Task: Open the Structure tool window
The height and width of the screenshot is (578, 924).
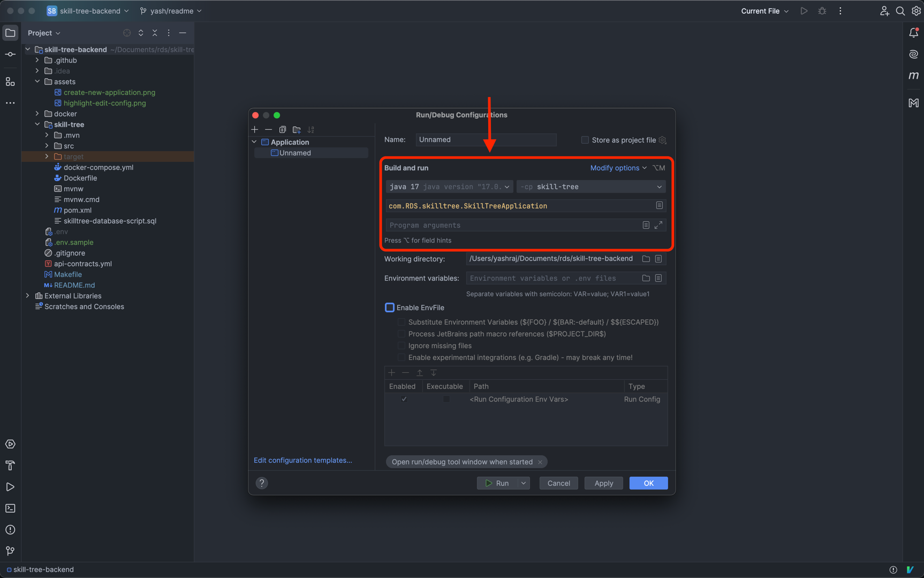Action: click(x=10, y=81)
